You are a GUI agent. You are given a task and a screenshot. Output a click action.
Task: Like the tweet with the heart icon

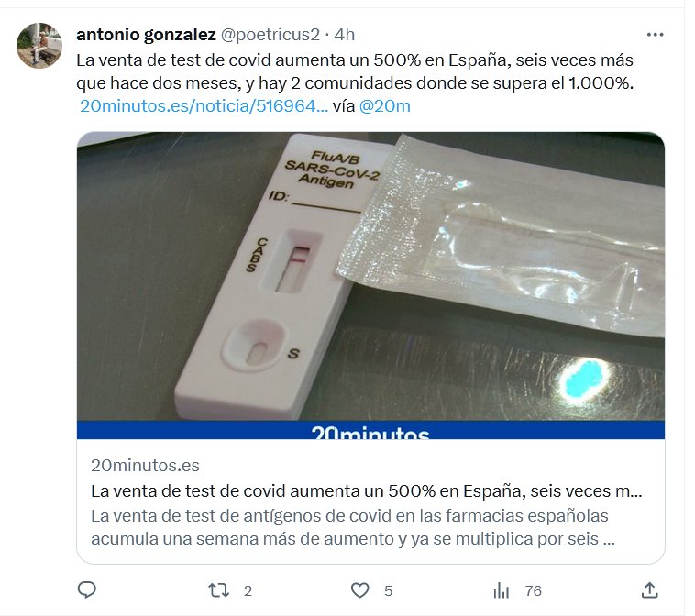(x=360, y=590)
